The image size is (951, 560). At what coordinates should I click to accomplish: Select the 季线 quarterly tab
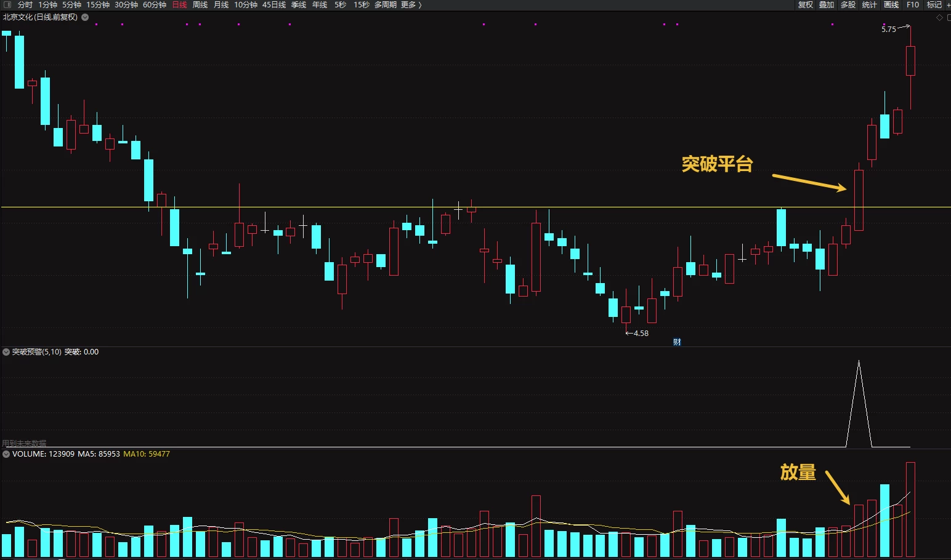pyautogui.click(x=299, y=4)
